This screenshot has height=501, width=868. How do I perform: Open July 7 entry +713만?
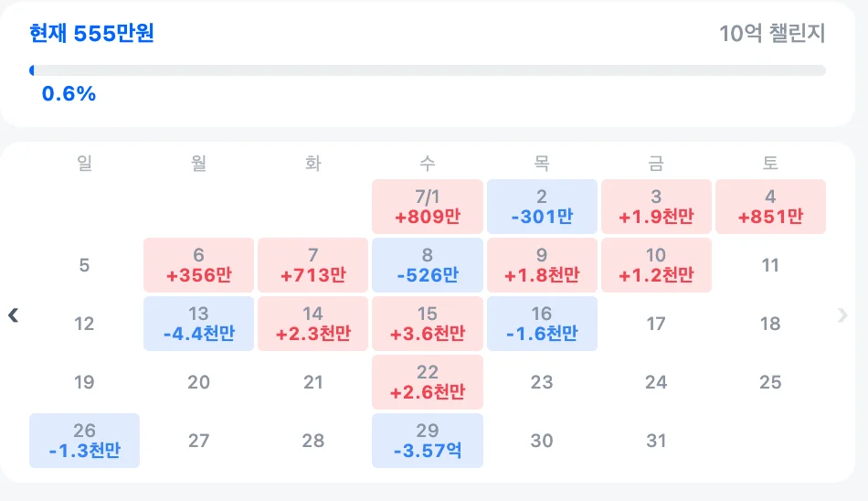[x=312, y=265]
